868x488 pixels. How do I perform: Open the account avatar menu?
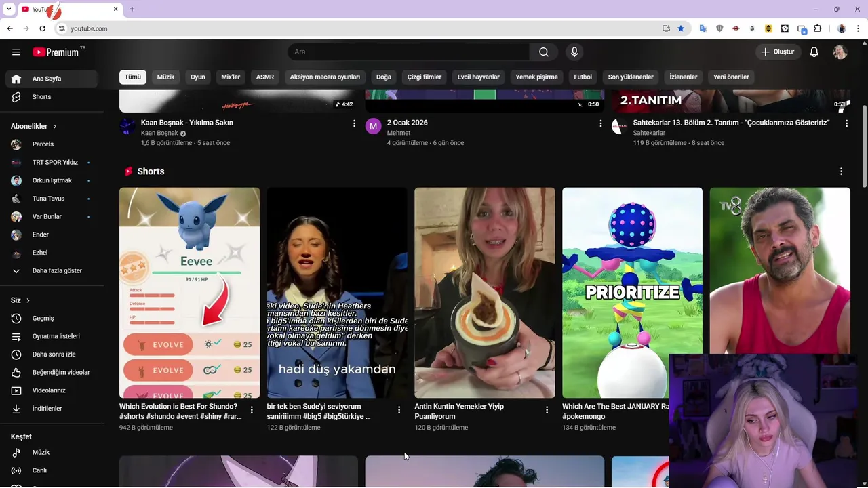(x=840, y=52)
